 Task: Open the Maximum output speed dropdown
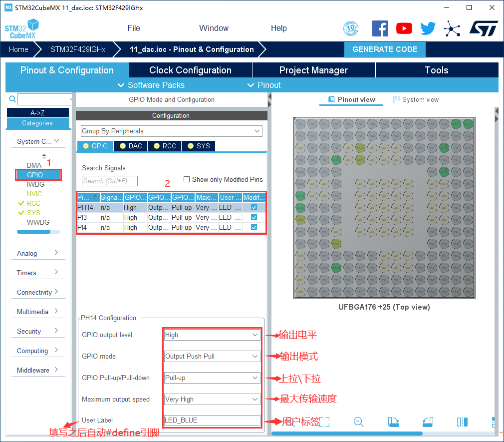pyautogui.click(x=212, y=400)
